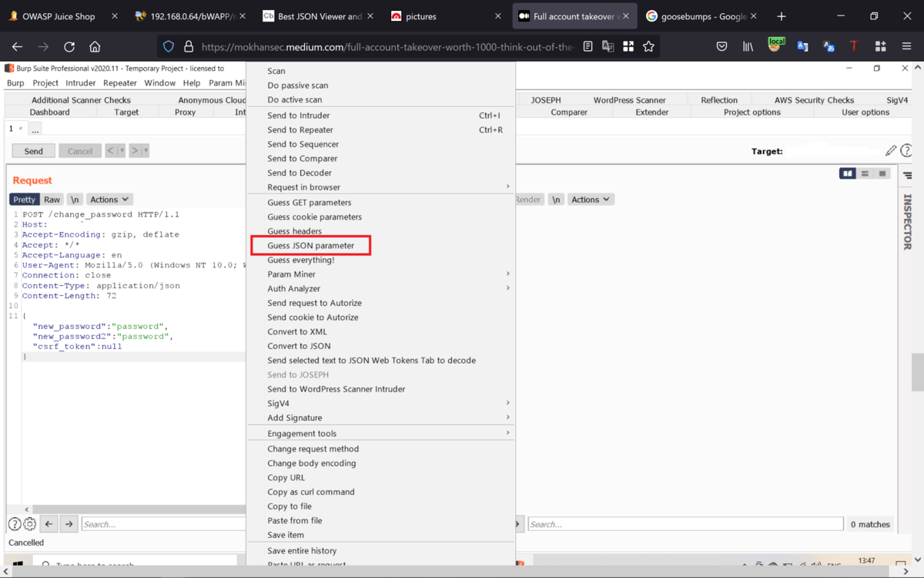Open search settings gear icon
Screen dimensions: 924x578
(29, 524)
